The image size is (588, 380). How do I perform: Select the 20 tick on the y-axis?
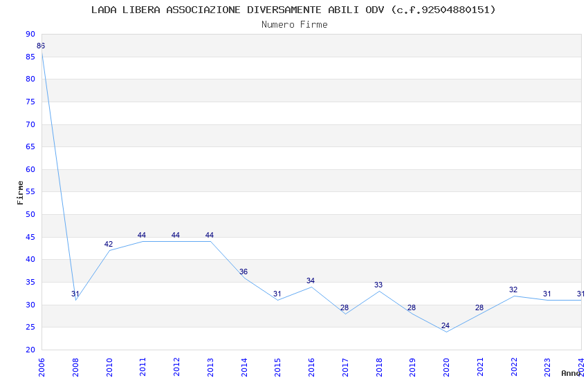(x=30, y=350)
